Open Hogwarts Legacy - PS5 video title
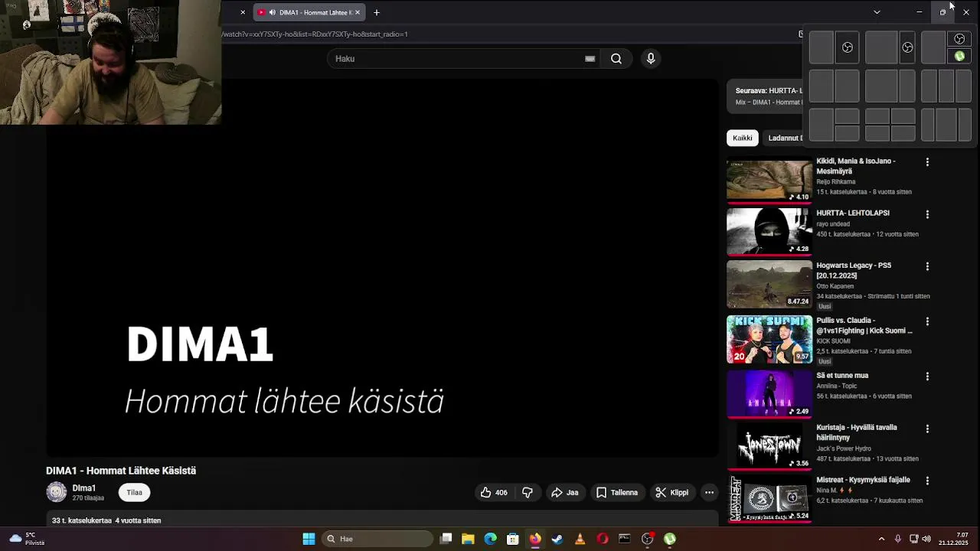The image size is (980, 551). pyautogui.click(x=854, y=270)
